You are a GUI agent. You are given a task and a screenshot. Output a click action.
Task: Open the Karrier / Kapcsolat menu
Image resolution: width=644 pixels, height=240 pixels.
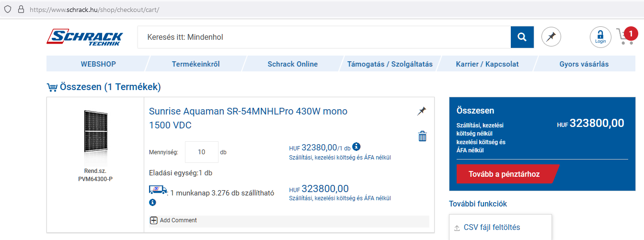487,64
